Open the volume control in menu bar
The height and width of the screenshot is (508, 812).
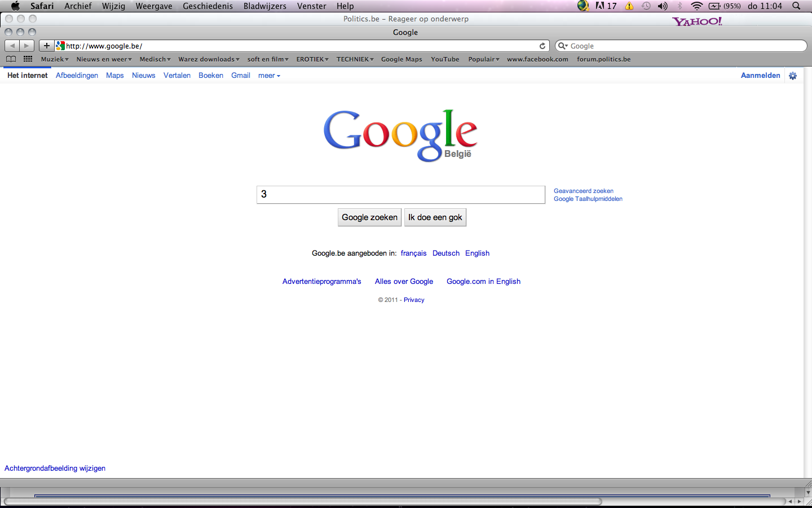coord(663,6)
